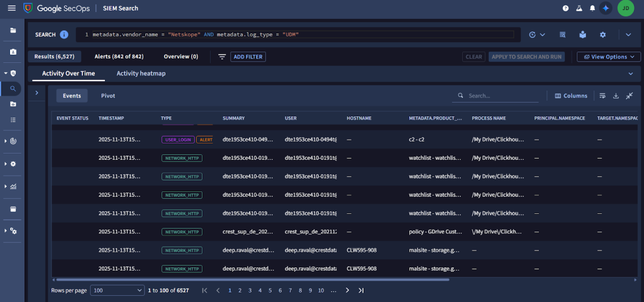
Task: Open the marketplace store icon in sidebar
Action: 13,209
